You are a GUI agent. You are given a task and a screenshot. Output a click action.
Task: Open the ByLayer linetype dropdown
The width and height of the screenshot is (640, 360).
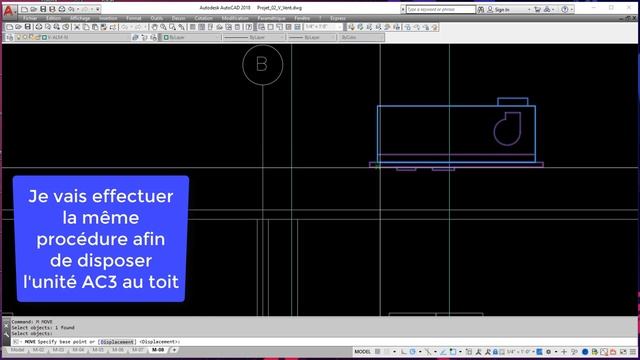coord(253,38)
